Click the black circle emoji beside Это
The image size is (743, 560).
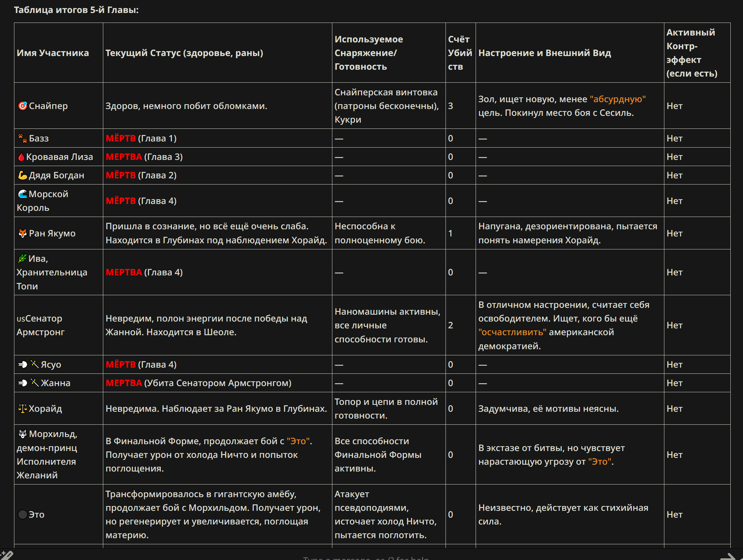point(23,515)
